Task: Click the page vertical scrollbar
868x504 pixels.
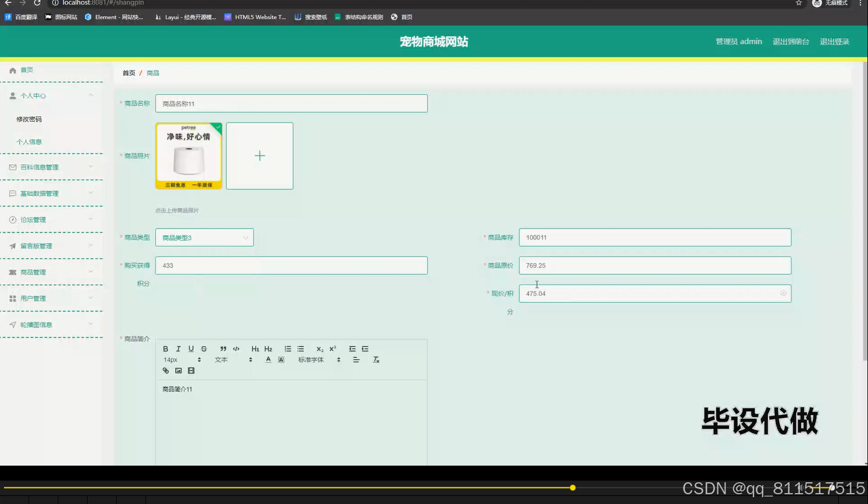Action: (865, 212)
